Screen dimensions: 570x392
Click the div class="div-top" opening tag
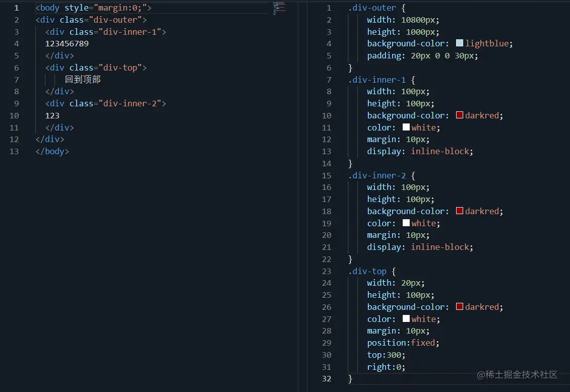[96, 68]
